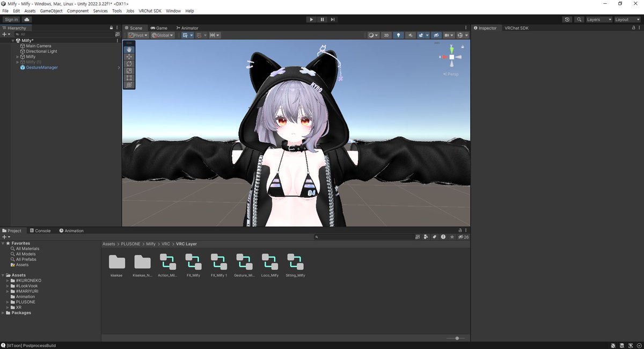This screenshot has width=644, height=349.
Task: Open the Layout dropdown
Action: (627, 19)
